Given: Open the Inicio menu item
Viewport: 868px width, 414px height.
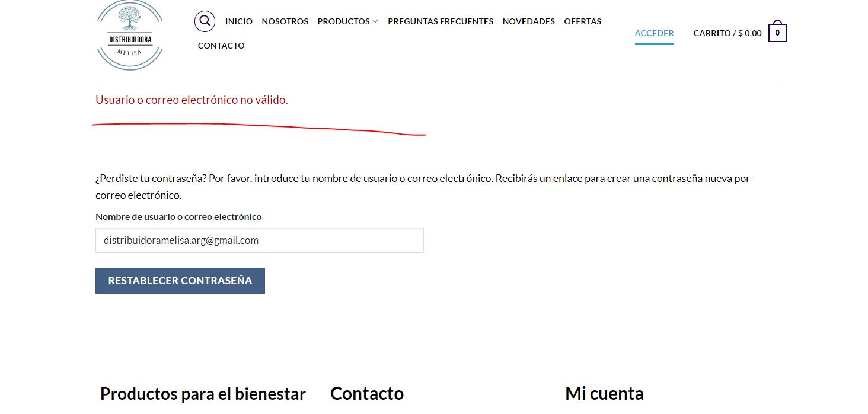Looking at the screenshot, I should (x=239, y=21).
